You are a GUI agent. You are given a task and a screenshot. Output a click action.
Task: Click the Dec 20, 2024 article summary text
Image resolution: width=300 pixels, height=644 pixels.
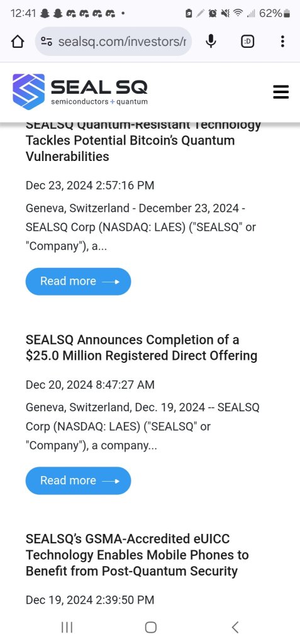pyautogui.click(x=143, y=426)
